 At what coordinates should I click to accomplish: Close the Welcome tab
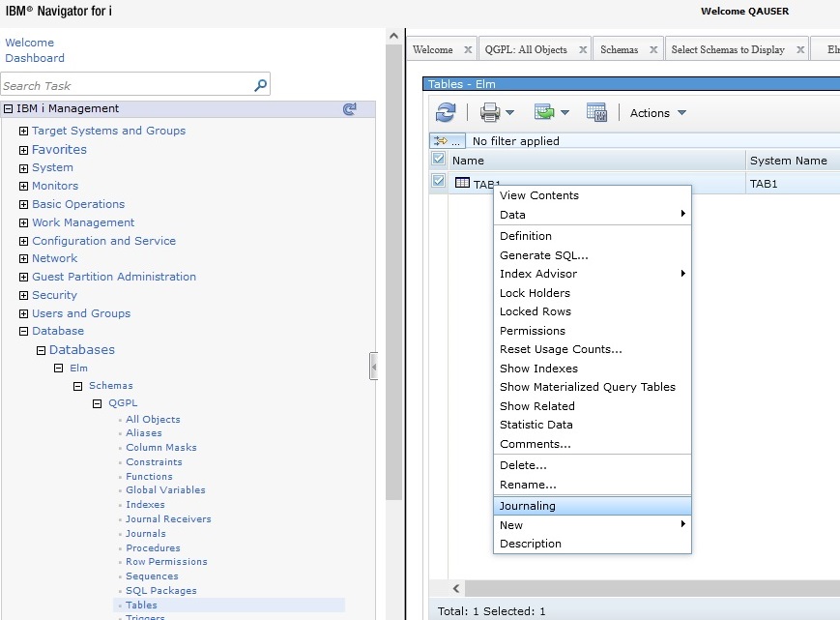click(468, 49)
